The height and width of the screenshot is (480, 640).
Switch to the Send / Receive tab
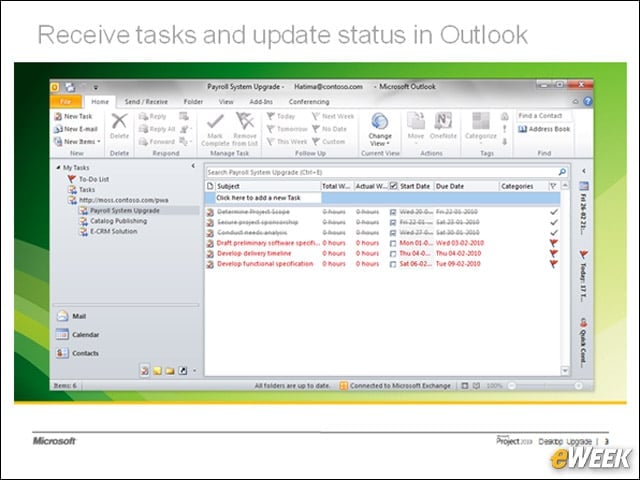tap(146, 102)
